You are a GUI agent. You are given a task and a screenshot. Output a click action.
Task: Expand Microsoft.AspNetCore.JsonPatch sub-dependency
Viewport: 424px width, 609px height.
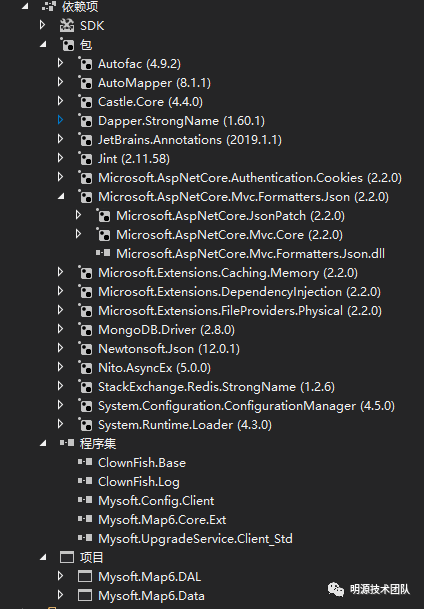[x=79, y=215]
